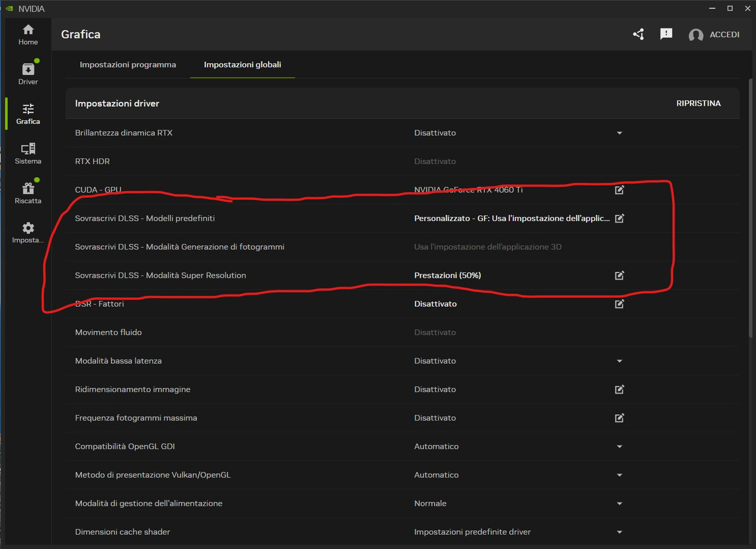Expand Modalità di gestione dell'alimentazione dropdown
The height and width of the screenshot is (549, 756).
(x=619, y=503)
